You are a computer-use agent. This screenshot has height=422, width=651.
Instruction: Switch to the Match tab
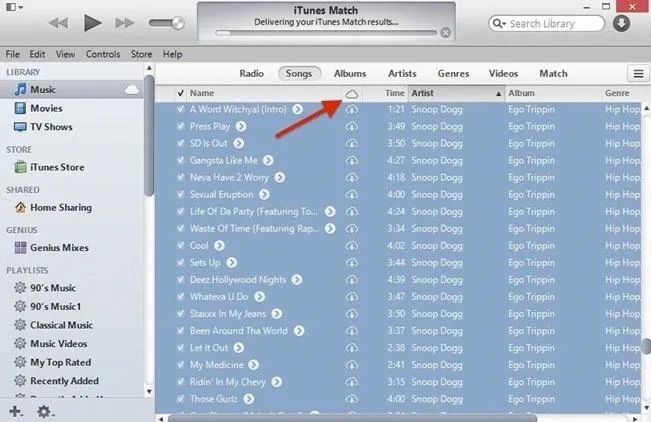pos(553,74)
